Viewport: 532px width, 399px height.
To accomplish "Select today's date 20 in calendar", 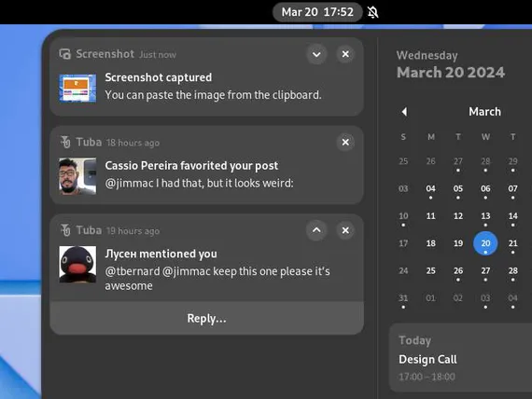I will (x=485, y=243).
